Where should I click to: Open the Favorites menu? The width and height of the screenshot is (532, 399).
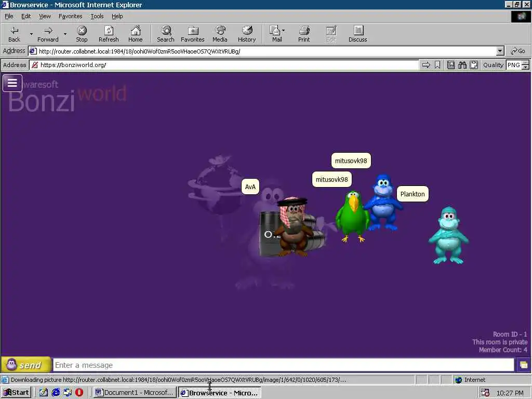point(70,16)
